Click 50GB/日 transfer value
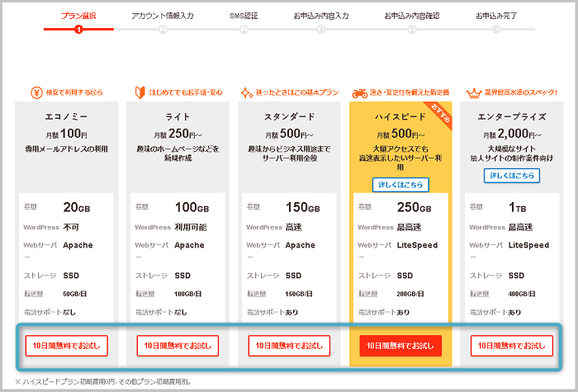 click(x=75, y=294)
